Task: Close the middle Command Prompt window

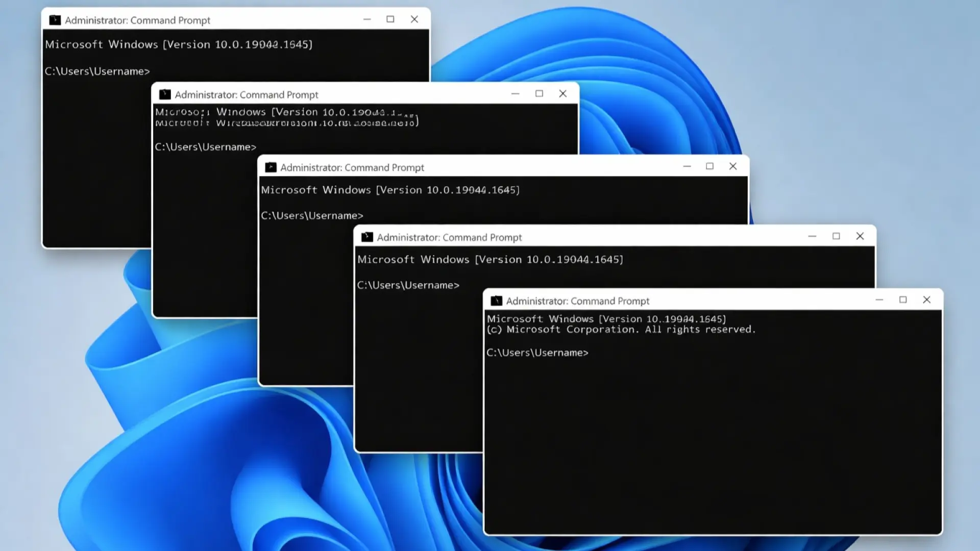Action: [x=733, y=166]
